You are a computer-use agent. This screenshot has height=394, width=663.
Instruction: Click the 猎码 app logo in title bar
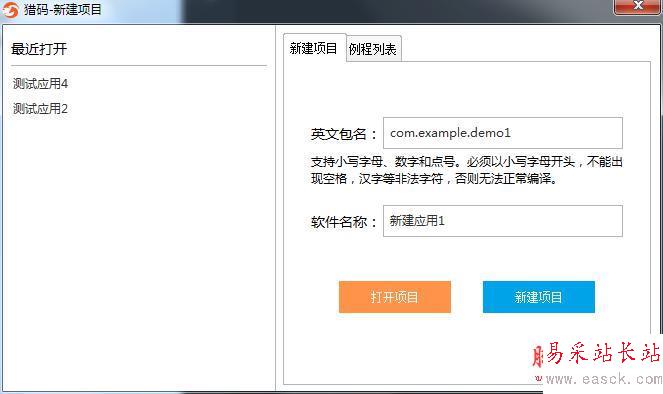tap(10, 9)
